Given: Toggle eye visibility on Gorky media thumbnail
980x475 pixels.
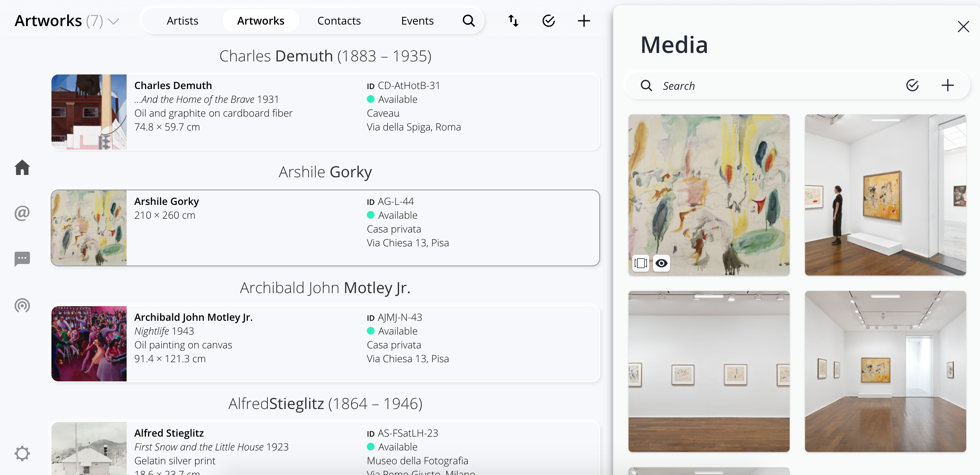Looking at the screenshot, I should point(662,263).
